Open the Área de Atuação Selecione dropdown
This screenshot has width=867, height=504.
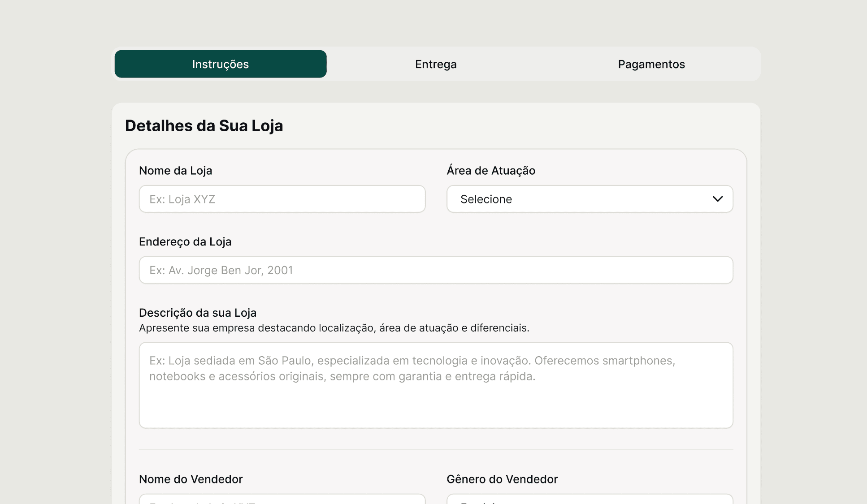tap(590, 199)
